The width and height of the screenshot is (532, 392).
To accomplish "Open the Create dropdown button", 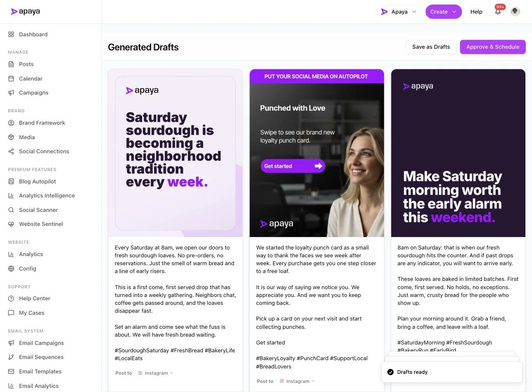I will (x=444, y=12).
